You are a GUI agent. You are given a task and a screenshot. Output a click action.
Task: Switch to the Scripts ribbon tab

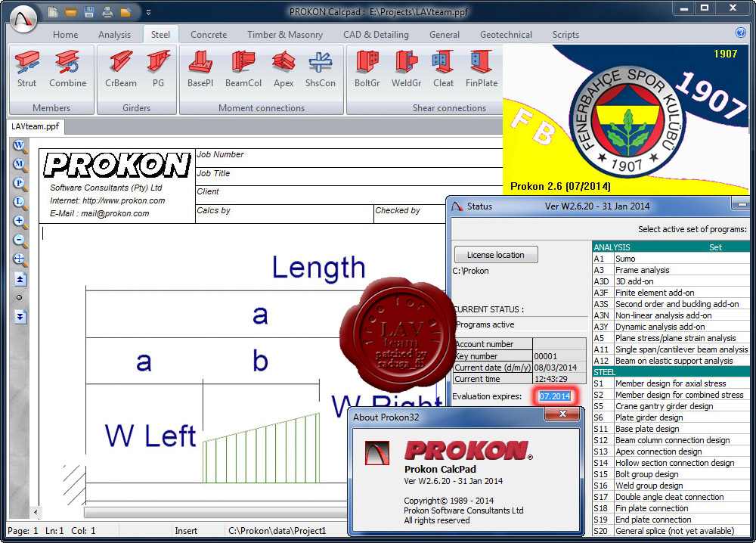click(565, 35)
